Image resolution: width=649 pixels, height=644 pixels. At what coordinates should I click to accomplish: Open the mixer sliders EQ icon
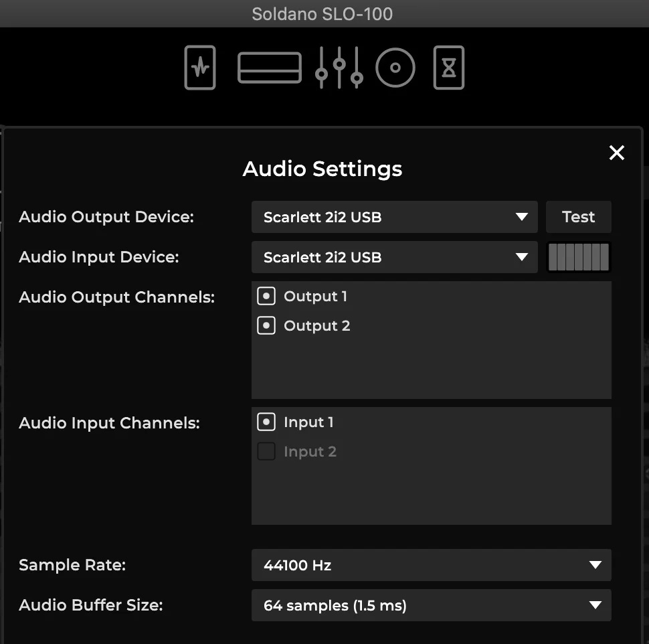click(x=339, y=68)
